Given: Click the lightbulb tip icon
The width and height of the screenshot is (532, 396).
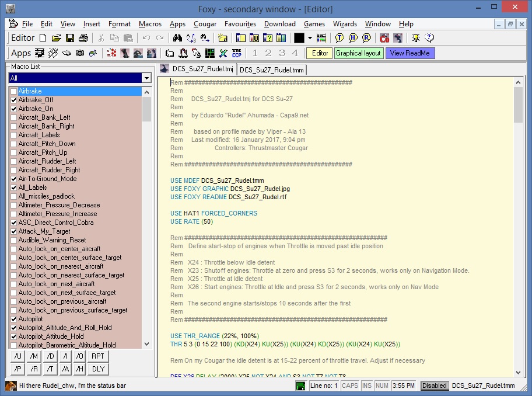Looking at the screenshot, I should click(415, 38).
